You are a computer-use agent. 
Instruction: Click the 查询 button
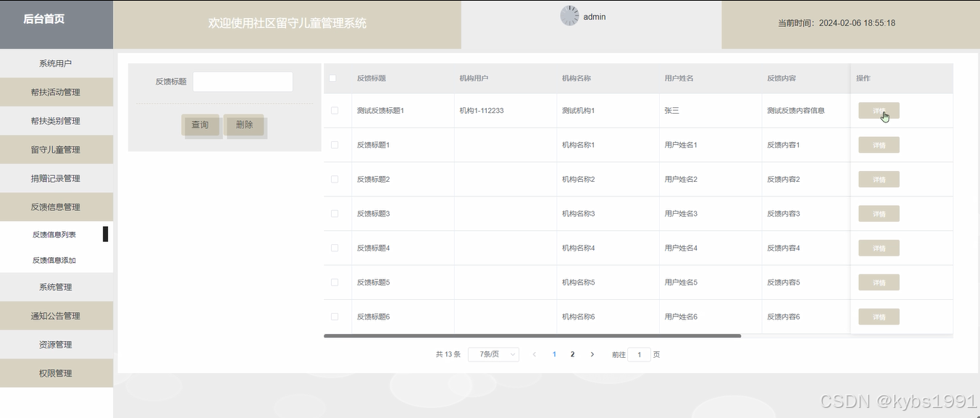(200, 125)
